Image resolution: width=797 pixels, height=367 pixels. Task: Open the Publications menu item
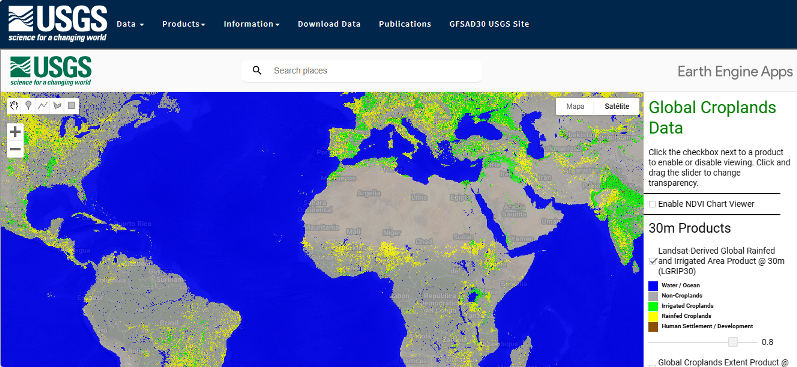(405, 24)
